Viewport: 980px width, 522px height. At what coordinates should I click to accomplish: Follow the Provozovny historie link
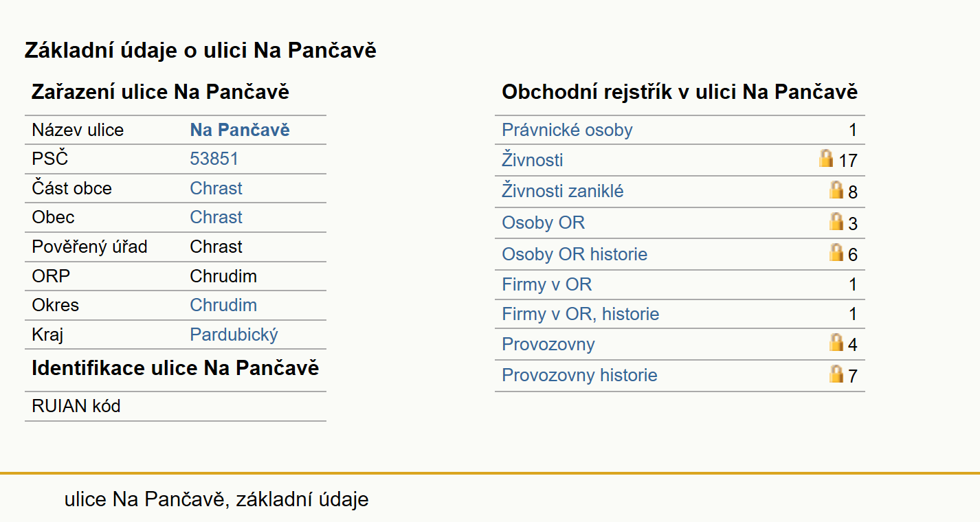coord(579,375)
